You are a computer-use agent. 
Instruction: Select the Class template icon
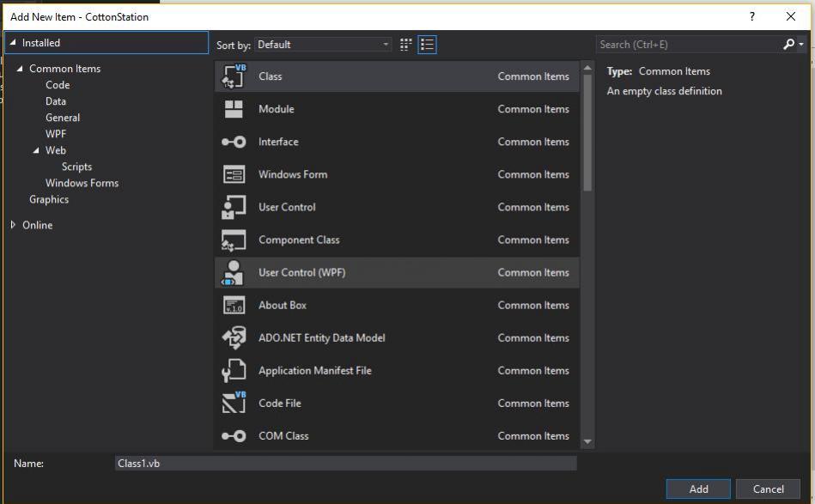coord(234,76)
